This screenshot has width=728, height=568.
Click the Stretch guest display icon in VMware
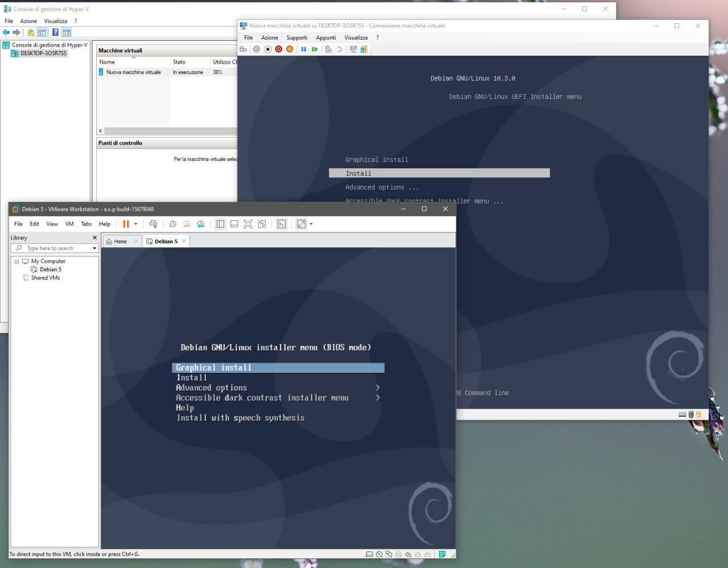[301, 224]
